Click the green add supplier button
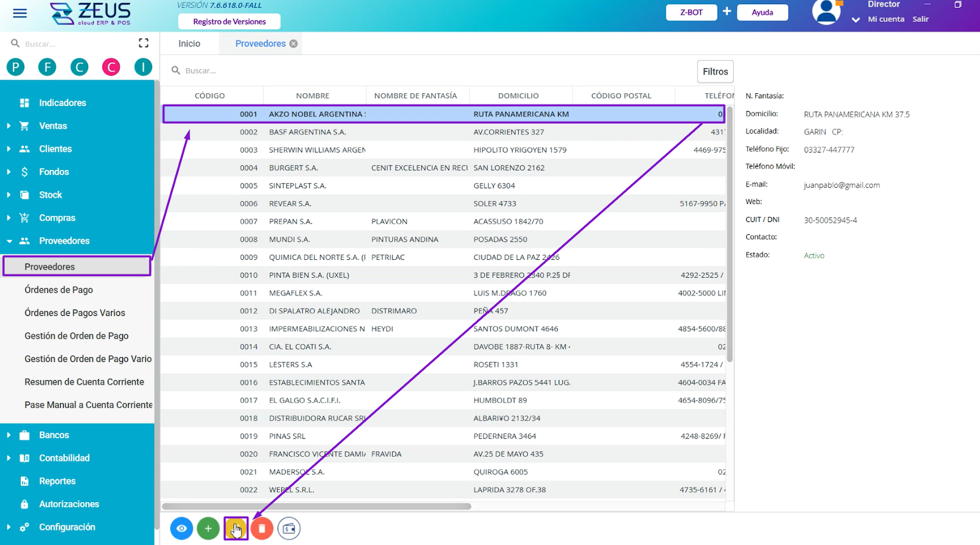The width and height of the screenshot is (980, 545). tap(208, 528)
